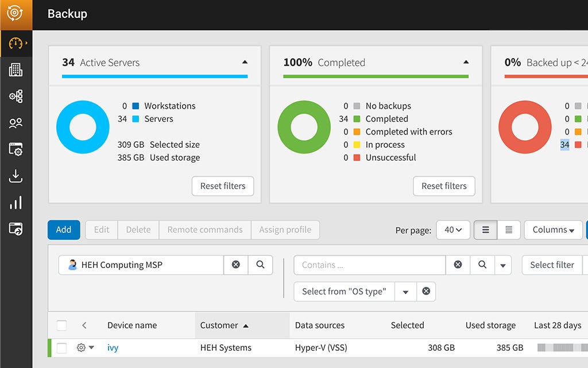The height and width of the screenshot is (368, 588).
Task: Click the green Completed donut chart
Action: [x=304, y=127]
